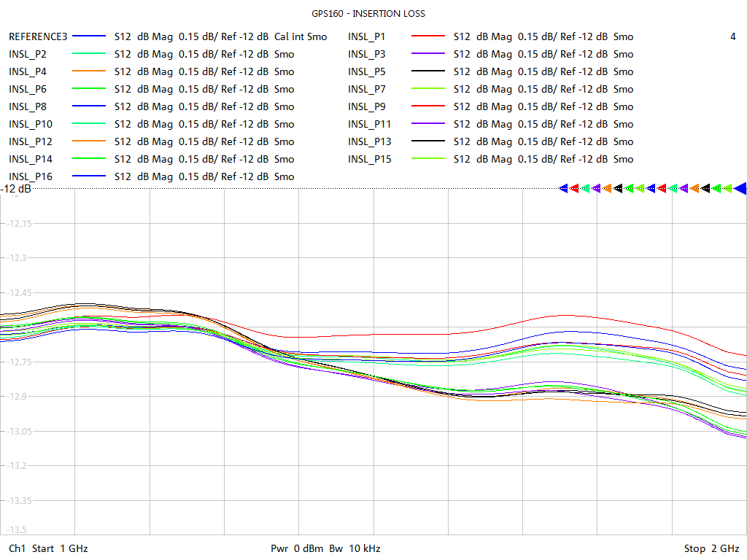Select the large blue active-trace reference marker

click(740, 189)
